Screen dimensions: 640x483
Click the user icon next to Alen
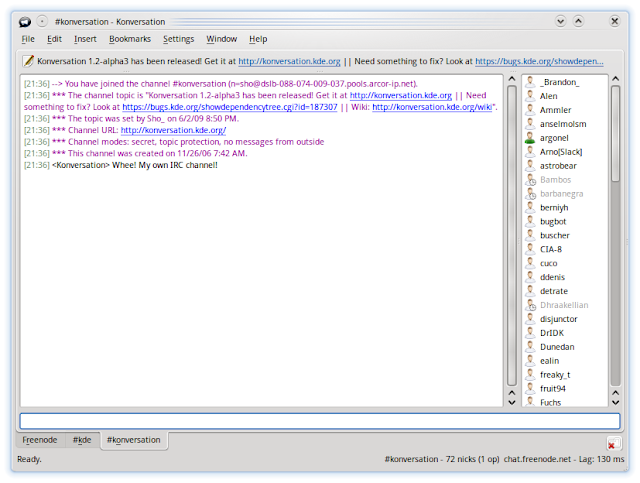[530, 96]
